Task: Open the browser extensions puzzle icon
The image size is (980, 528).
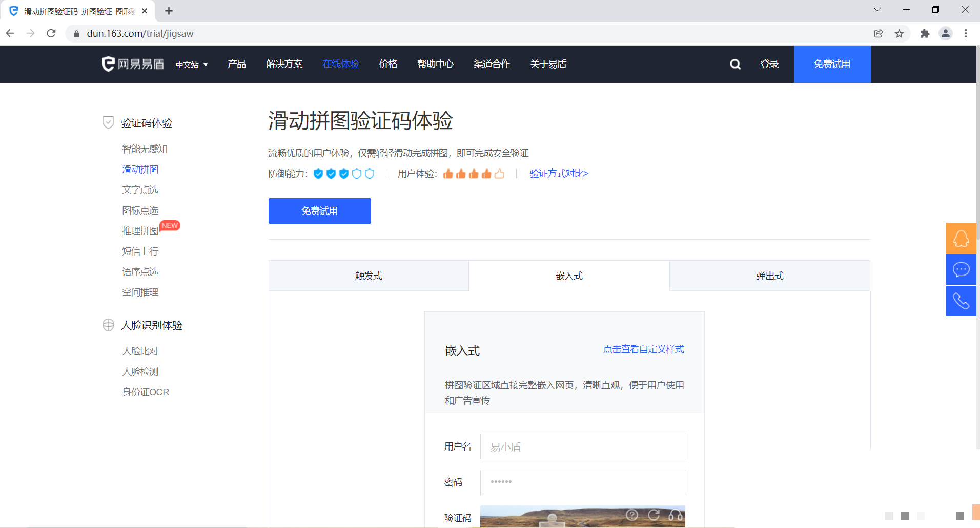Action: (925, 34)
